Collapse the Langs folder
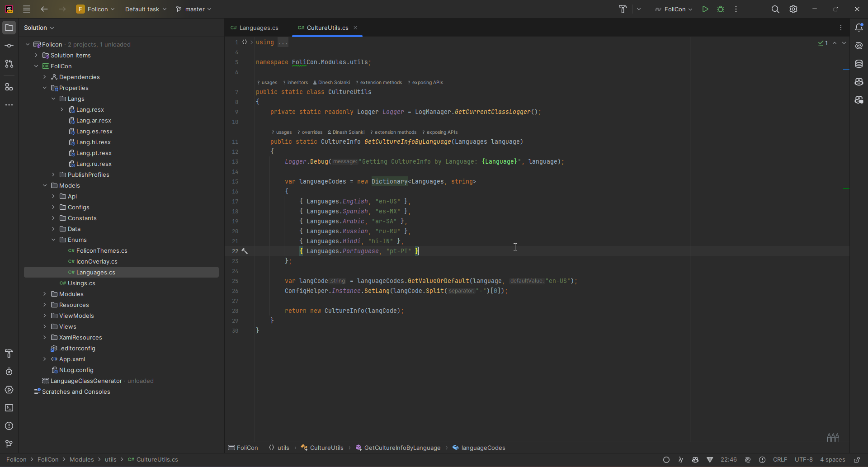 [x=53, y=99]
